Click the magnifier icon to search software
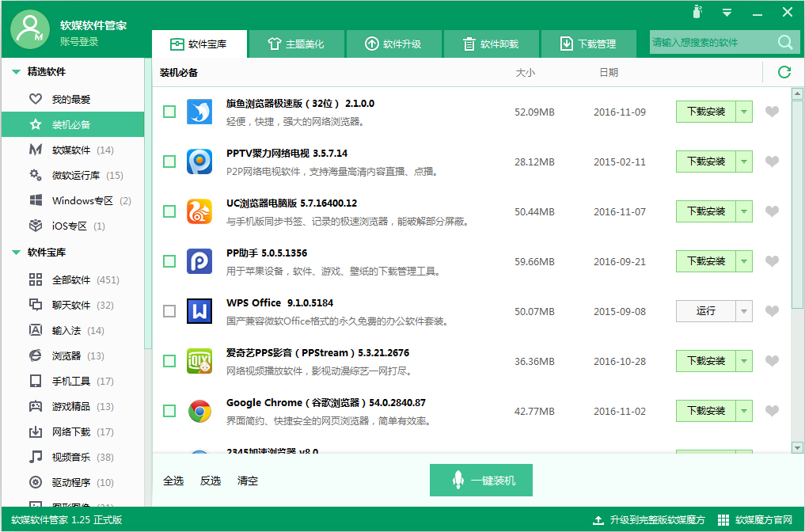Screen dimensions: 805x532 click(784, 43)
